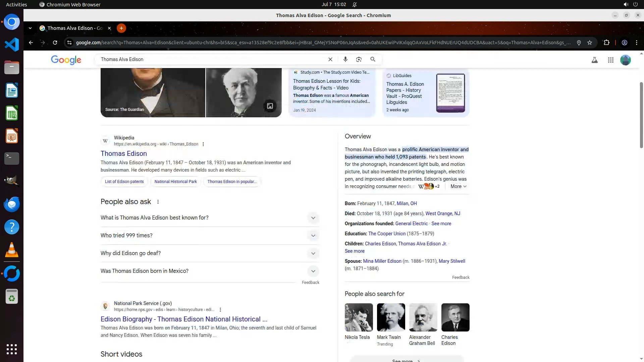
Task: Expand the overview with More dropdown
Action: [x=458, y=186]
